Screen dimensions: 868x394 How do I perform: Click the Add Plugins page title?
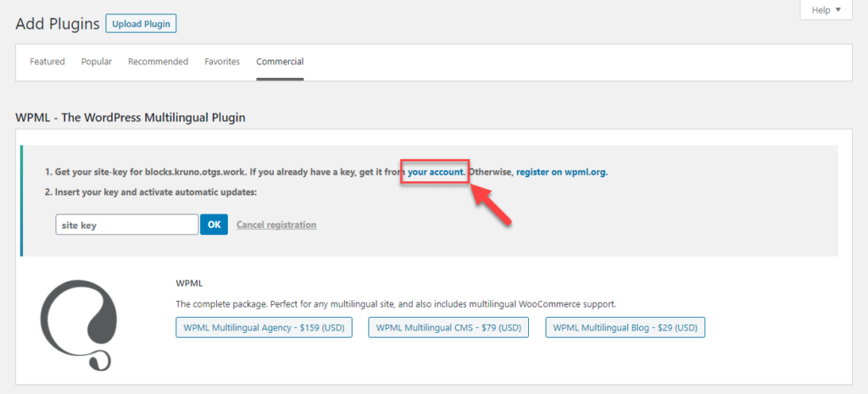coord(57,24)
